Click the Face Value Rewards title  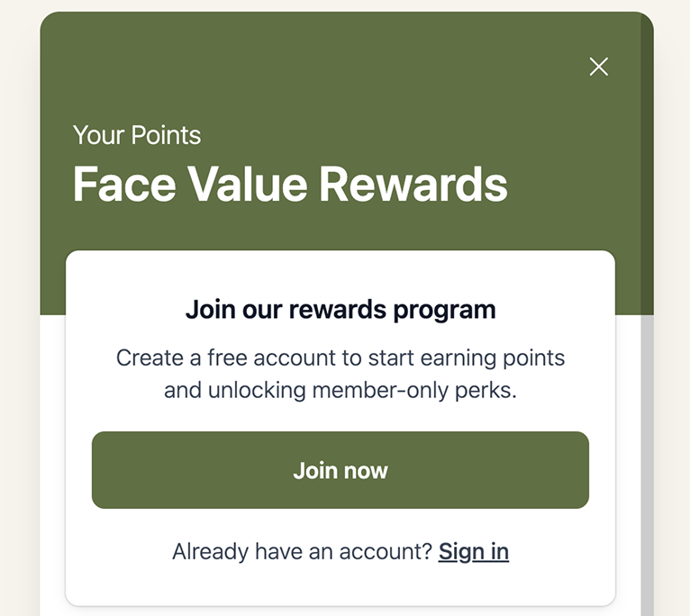(290, 184)
